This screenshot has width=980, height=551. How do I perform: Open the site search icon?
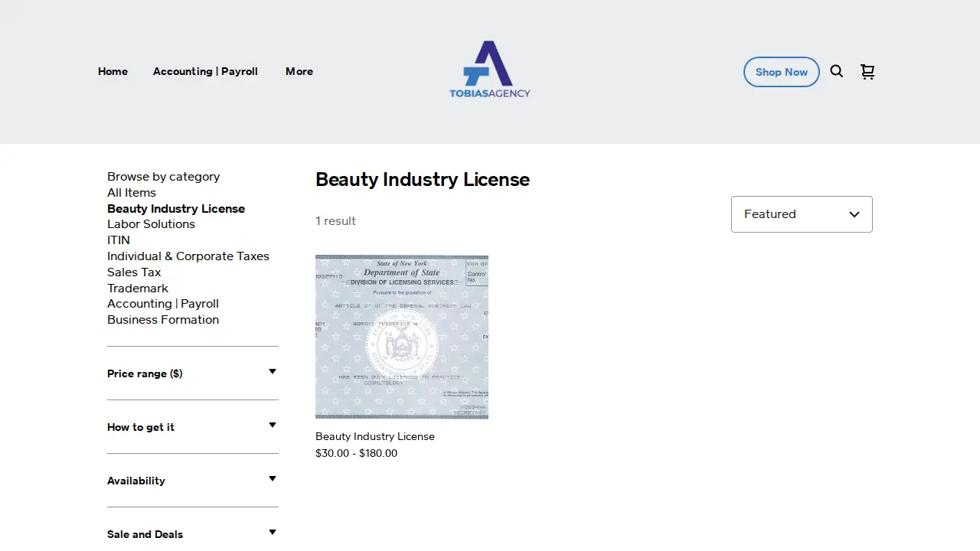coord(837,71)
